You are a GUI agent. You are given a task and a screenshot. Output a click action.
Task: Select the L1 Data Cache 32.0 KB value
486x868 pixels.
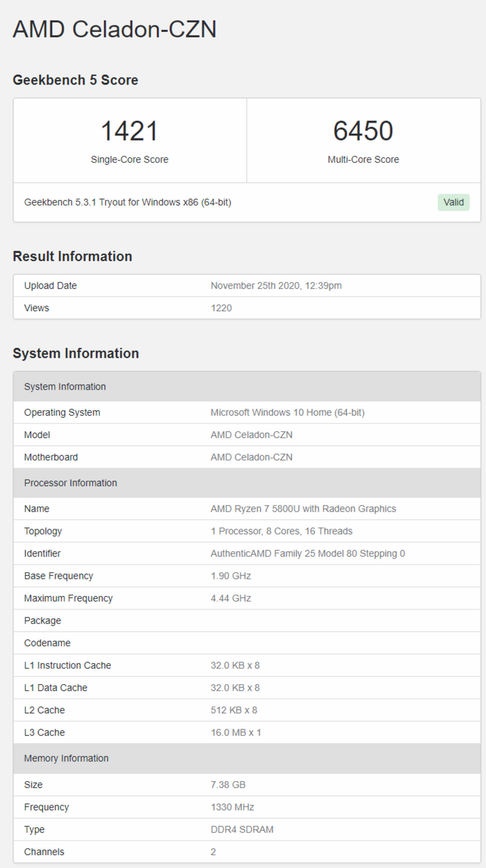pos(235,688)
